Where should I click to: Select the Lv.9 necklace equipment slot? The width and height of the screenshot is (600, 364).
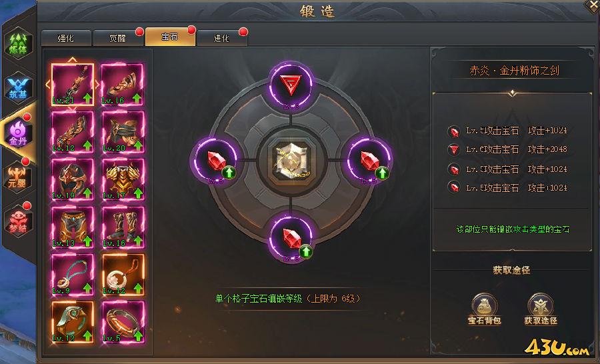click(73, 275)
